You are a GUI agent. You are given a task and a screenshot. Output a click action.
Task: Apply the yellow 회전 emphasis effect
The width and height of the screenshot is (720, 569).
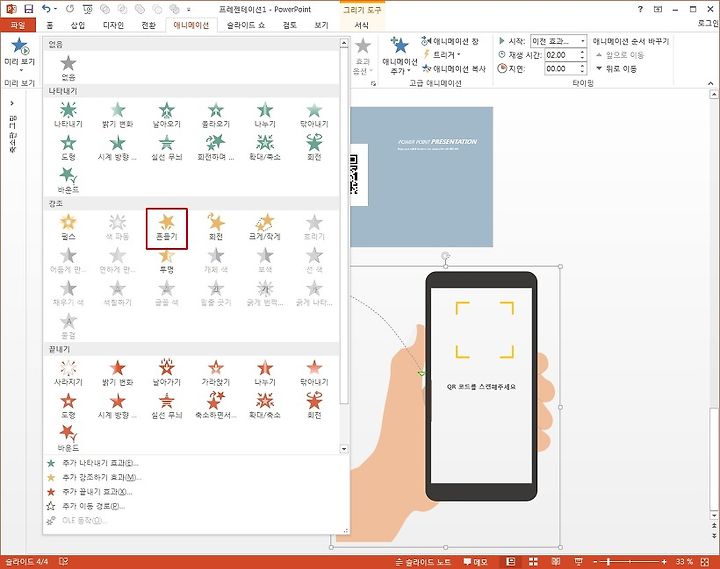(216, 227)
